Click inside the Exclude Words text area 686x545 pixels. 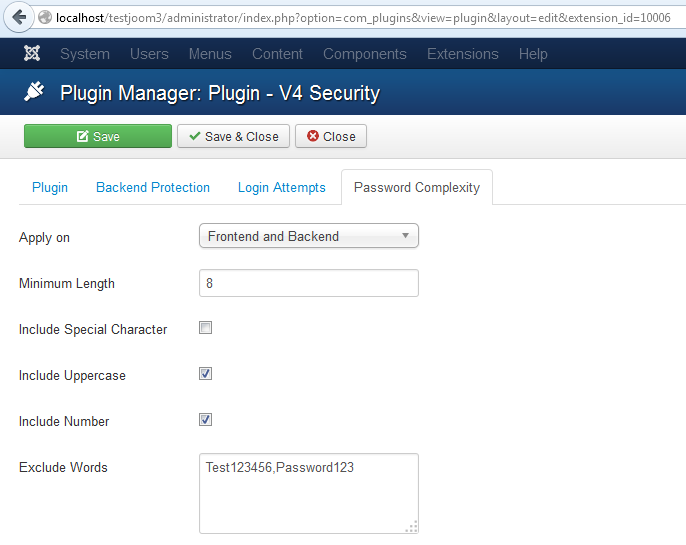pos(308,493)
